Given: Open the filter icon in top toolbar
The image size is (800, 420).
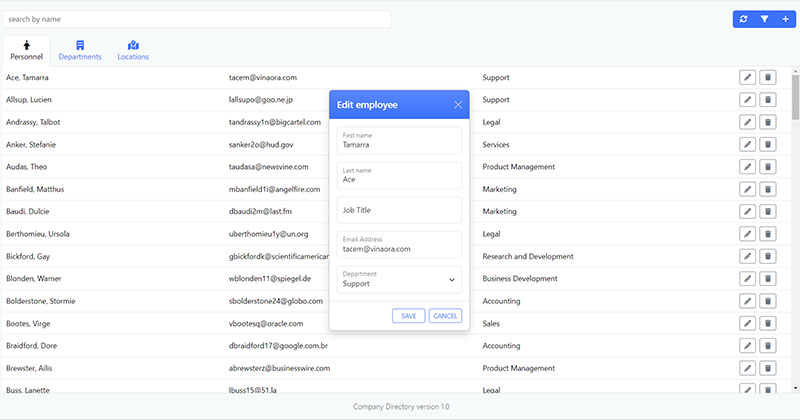Looking at the screenshot, I should pos(764,19).
